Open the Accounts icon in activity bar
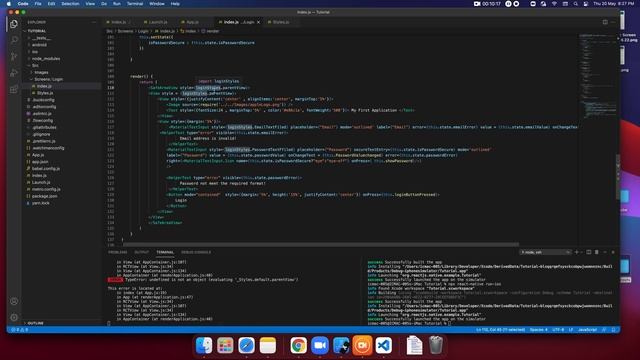 (x=14, y=301)
